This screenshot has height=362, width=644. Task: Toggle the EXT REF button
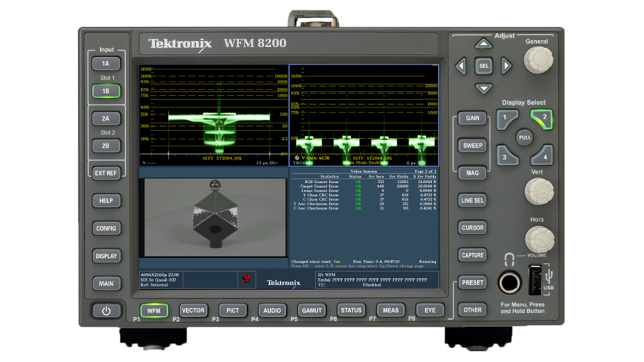click(x=105, y=173)
